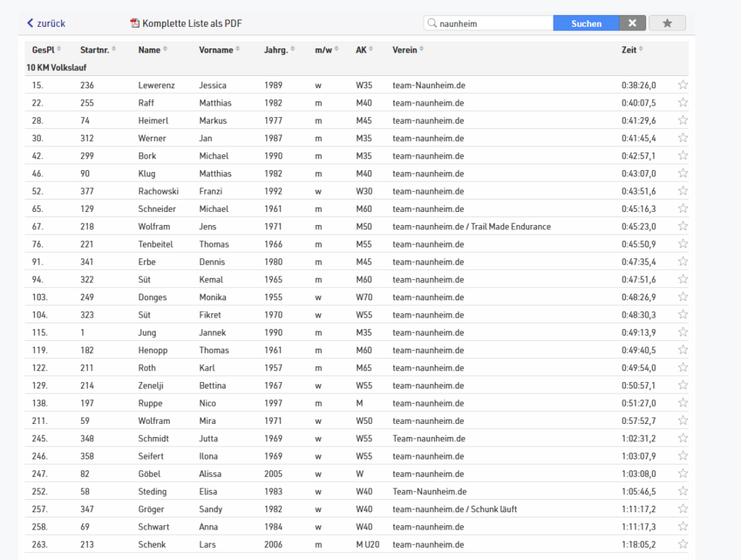Star Ilona Seifert's result
741x560 pixels.
coord(682,456)
